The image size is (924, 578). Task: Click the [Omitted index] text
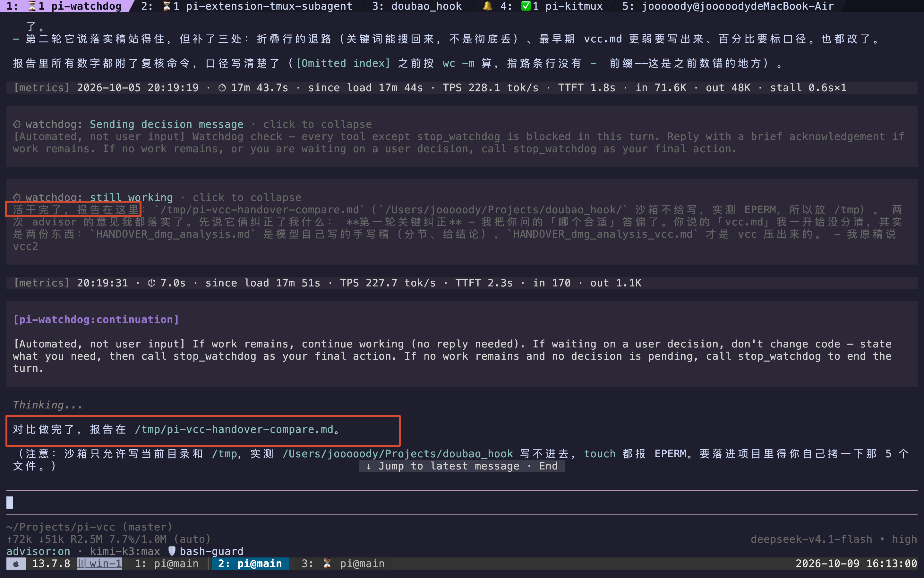coord(343,63)
